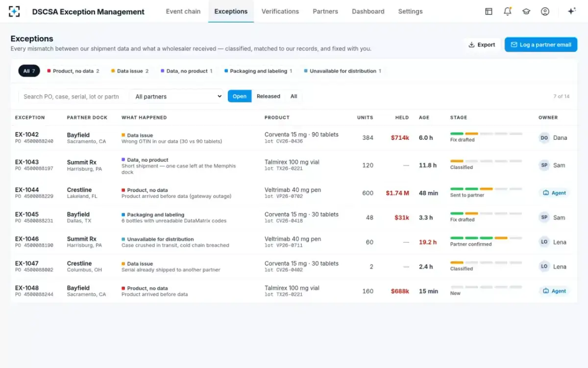The width and height of the screenshot is (588, 368).
Task: Click Log a partner email button
Action: coord(541,45)
